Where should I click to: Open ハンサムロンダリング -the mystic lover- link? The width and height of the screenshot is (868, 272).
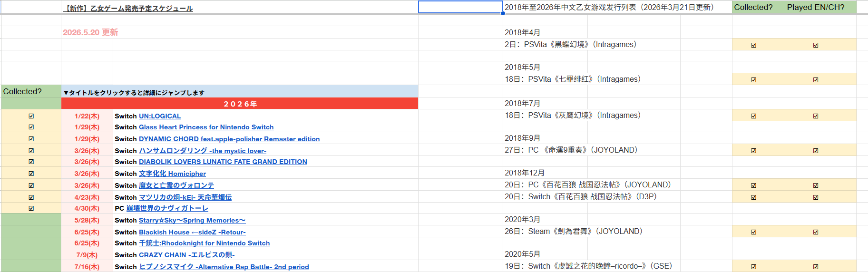pos(203,151)
